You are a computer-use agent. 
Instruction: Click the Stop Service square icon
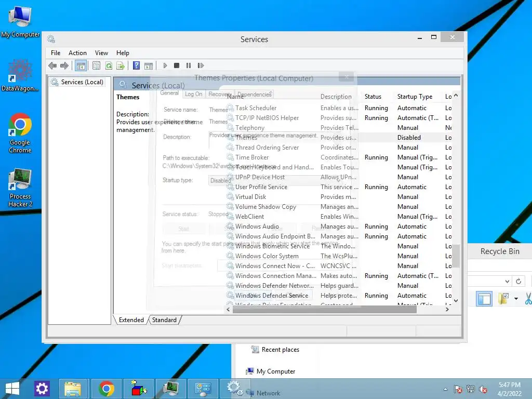[177, 65]
